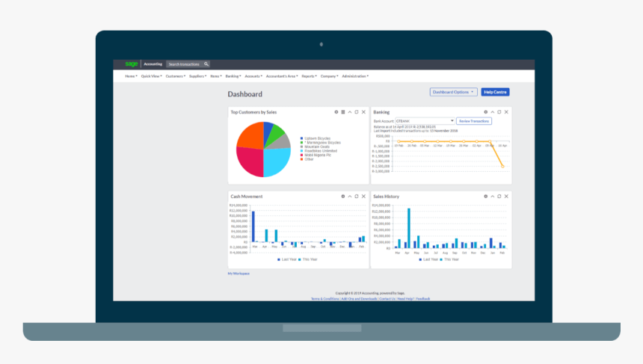This screenshot has height=364, width=643.
Task: Close the Cash Movement widget
Action: click(363, 197)
